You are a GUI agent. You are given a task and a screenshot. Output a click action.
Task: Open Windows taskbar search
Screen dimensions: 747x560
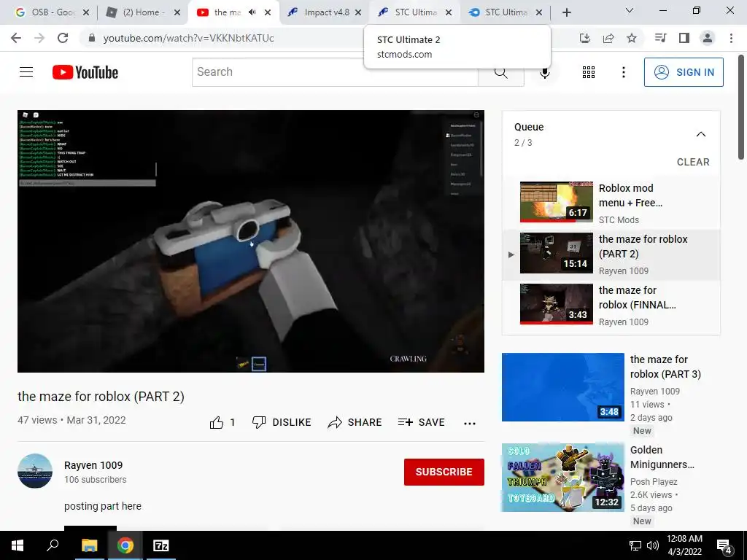pos(53,545)
